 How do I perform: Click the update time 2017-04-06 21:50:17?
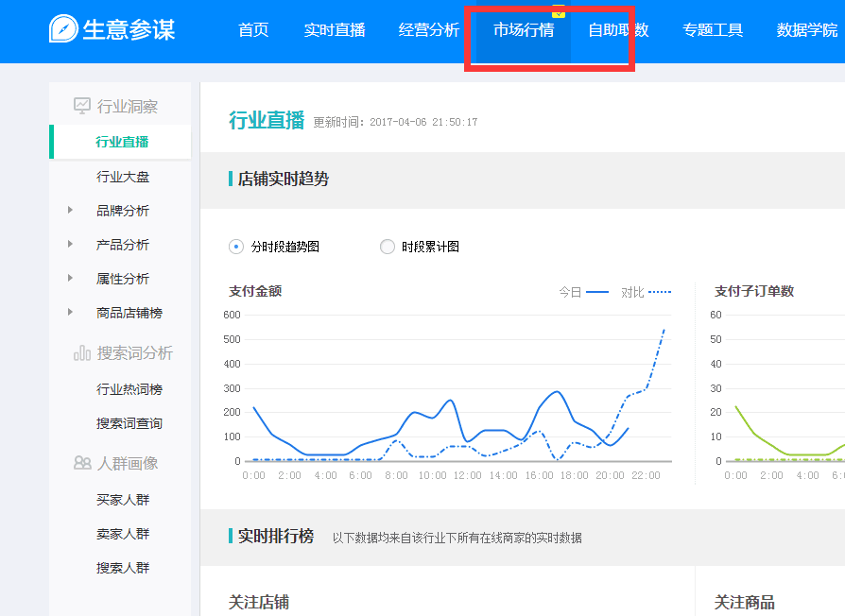click(x=423, y=122)
